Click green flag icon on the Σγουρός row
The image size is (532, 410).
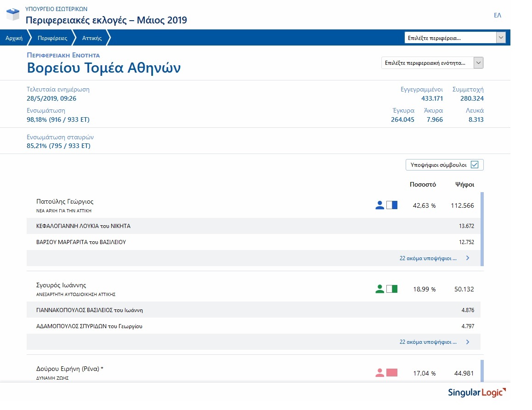point(392,289)
